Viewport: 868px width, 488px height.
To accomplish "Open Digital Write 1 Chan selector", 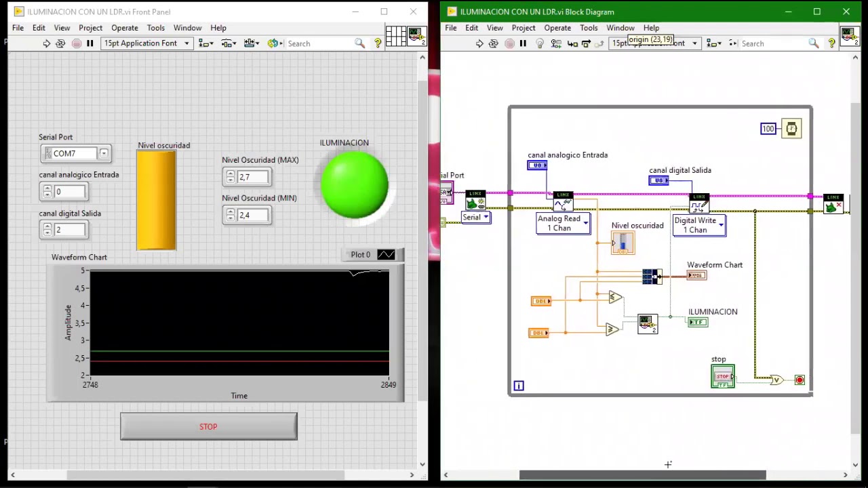I will click(x=699, y=226).
